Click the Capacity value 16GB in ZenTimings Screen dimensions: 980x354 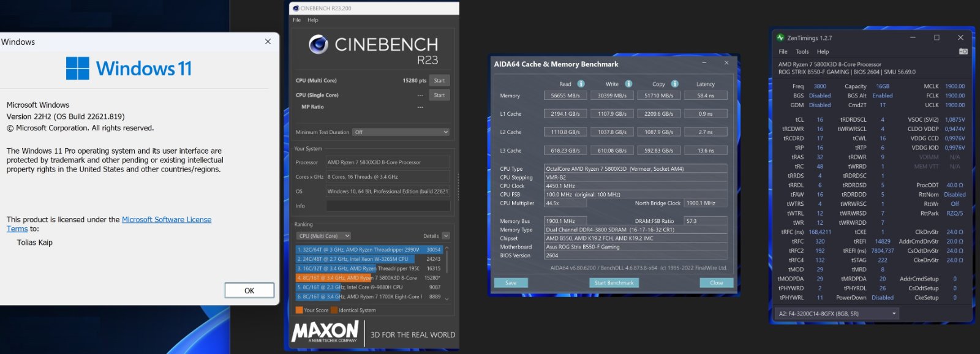click(x=883, y=86)
